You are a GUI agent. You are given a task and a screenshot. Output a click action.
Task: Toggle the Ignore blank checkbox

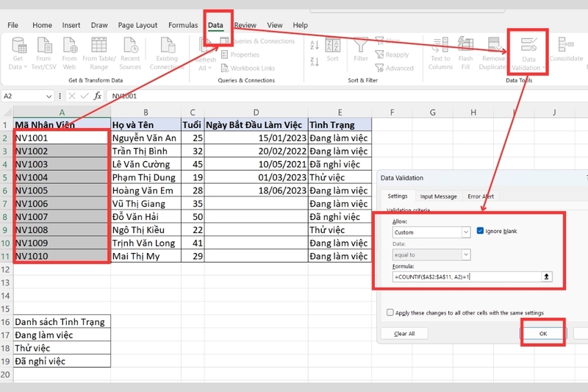[480, 231]
